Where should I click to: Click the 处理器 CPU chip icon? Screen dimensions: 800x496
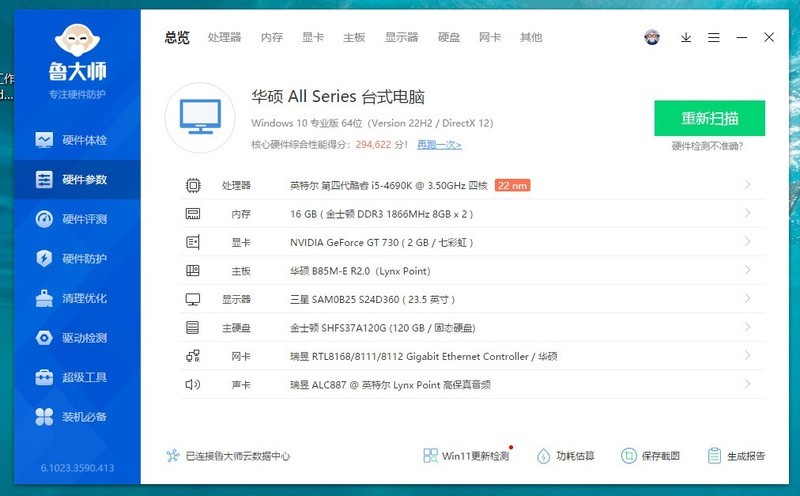193,185
